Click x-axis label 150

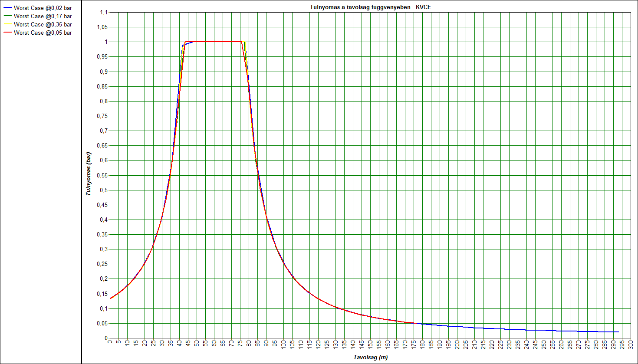(x=371, y=344)
